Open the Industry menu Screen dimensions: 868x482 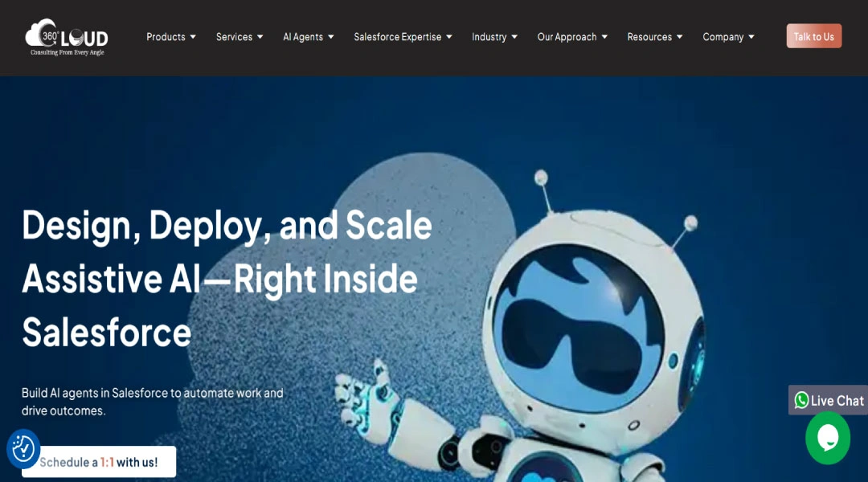[489, 37]
